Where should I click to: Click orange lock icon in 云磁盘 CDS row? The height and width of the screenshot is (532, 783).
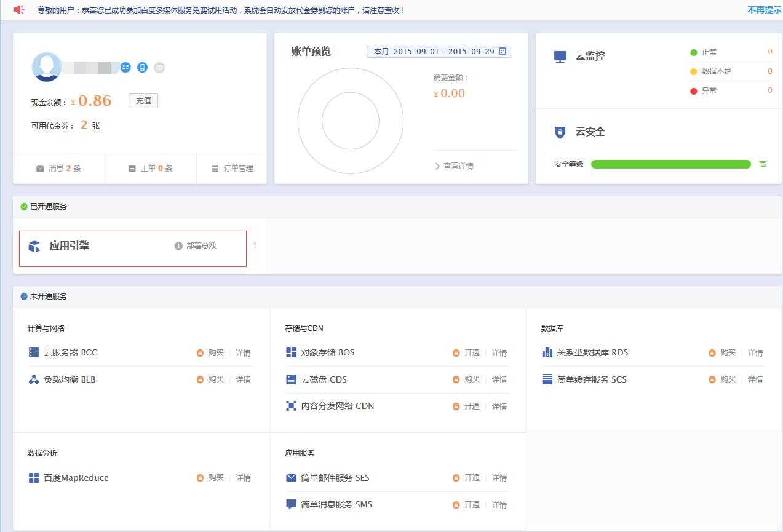456,379
